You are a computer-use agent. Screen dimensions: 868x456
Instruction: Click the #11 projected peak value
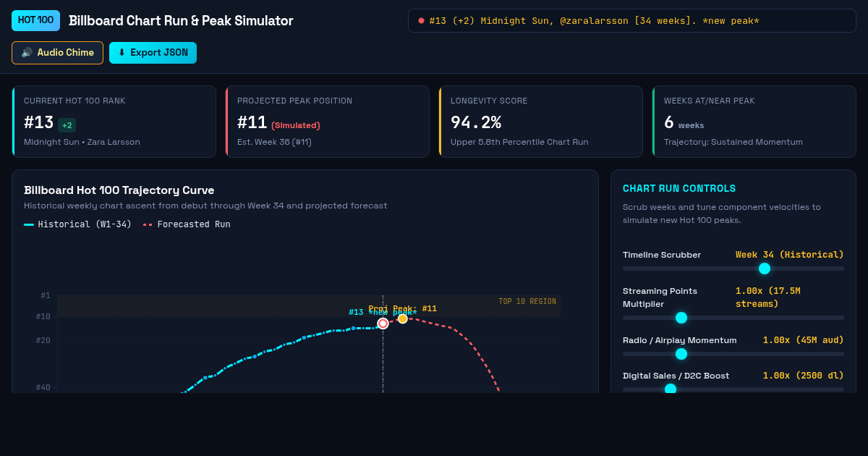click(252, 122)
